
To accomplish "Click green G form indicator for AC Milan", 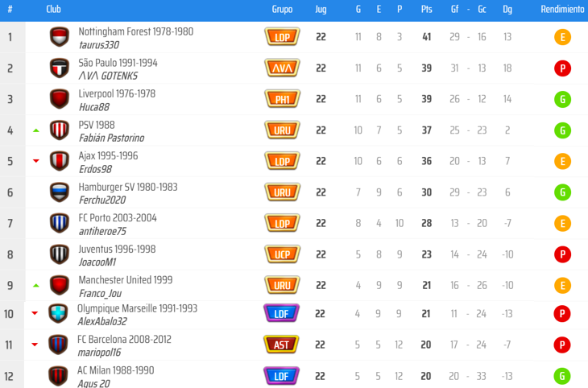I will click(563, 375).
